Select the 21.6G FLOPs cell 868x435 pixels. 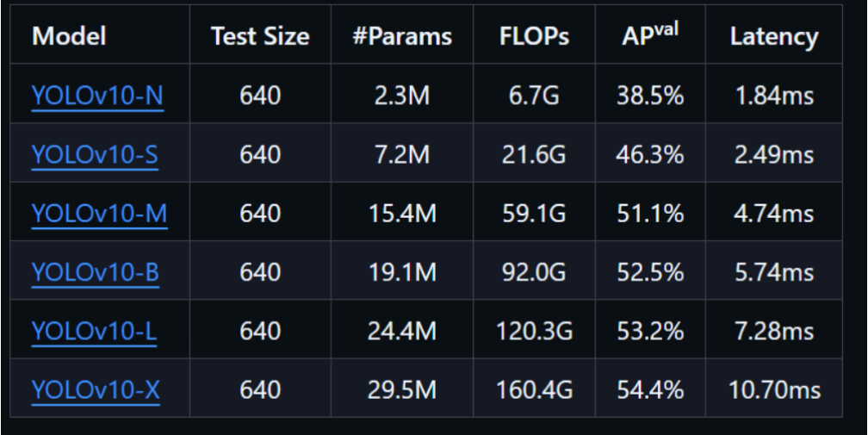pyautogui.click(x=534, y=154)
